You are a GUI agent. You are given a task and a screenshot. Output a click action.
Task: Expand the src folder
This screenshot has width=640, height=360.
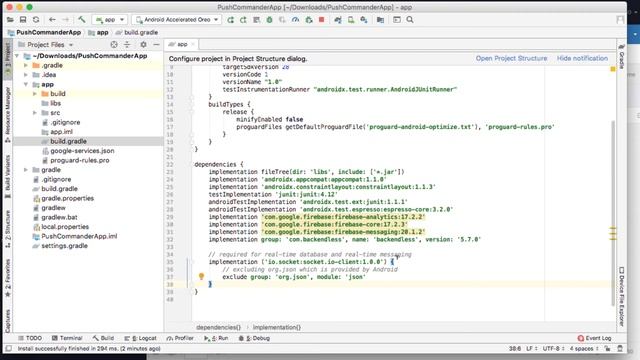[x=35, y=113]
